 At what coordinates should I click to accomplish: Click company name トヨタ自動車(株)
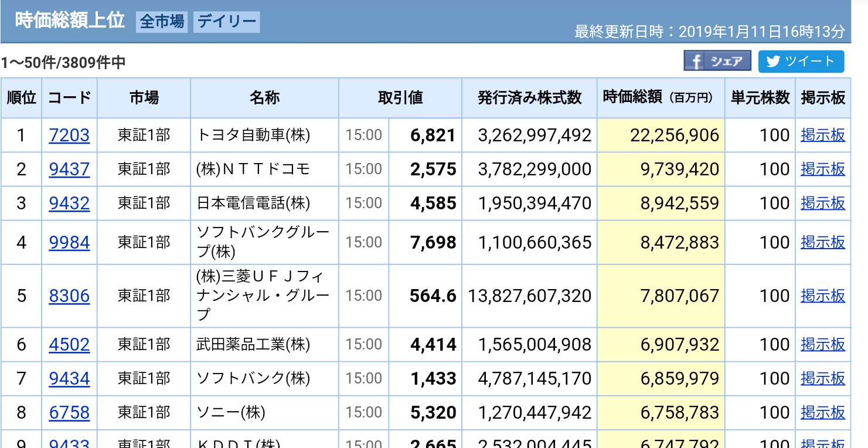point(253,135)
